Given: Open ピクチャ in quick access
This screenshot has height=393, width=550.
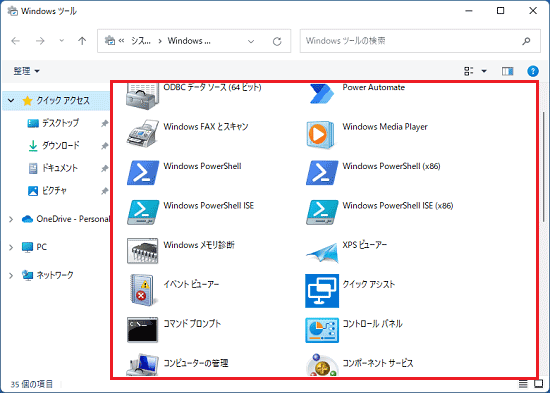Looking at the screenshot, I should pyautogui.click(x=54, y=191).
